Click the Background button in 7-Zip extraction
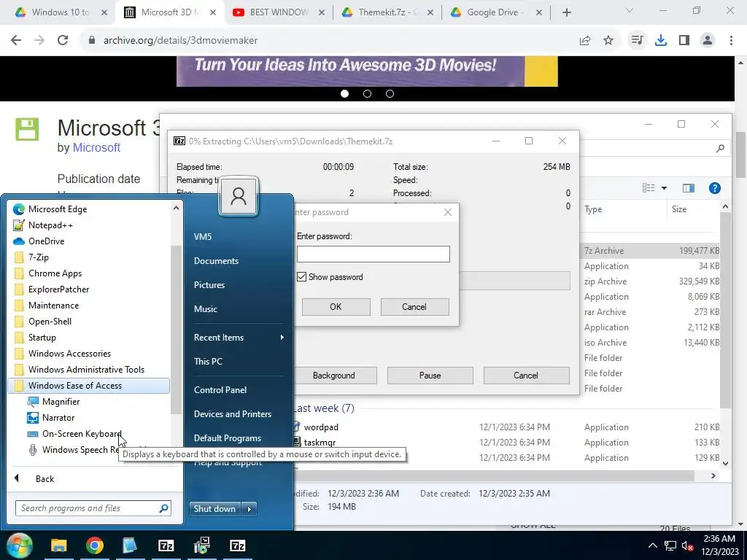The width and height of the screenshot is (747, 560). [333, 376]
